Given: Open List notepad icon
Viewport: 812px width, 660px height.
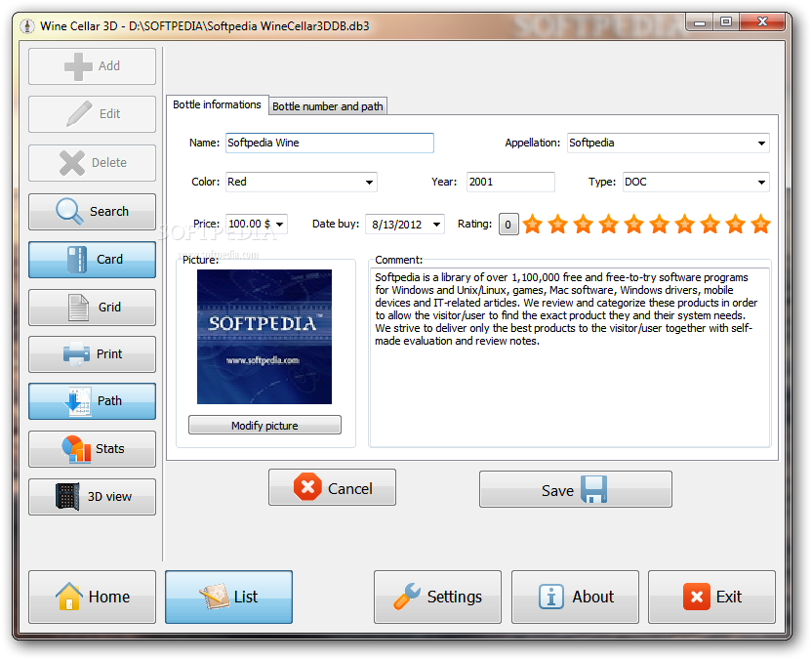Looking at the screenshot, I should click(215, 597).
